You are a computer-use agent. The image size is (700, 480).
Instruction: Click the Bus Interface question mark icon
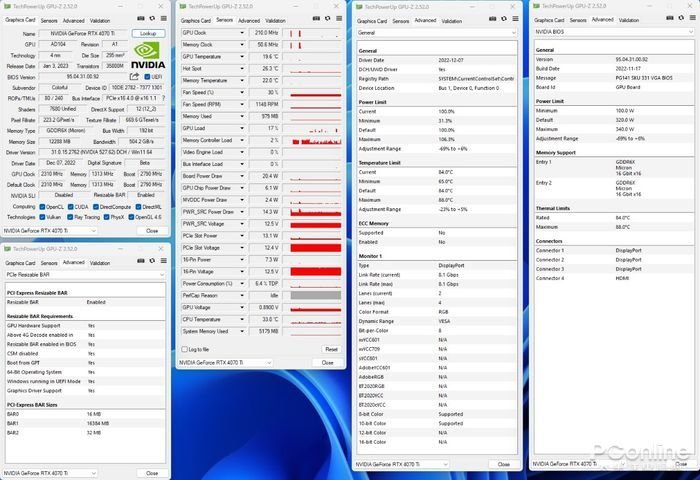pyautogui.click(x=163, y=98)
